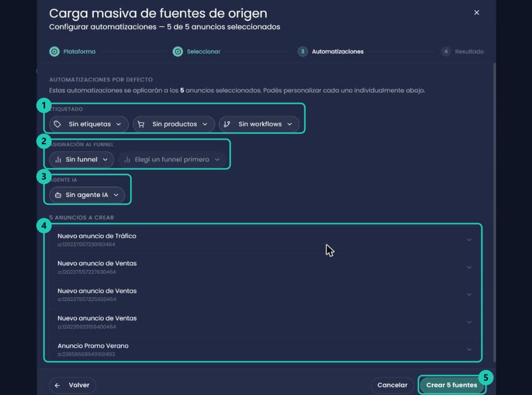Expand Nuevo anuncio de Ventas ending 225920464
This screenshot has width=532, height=395.
click(x=469, y=295)
